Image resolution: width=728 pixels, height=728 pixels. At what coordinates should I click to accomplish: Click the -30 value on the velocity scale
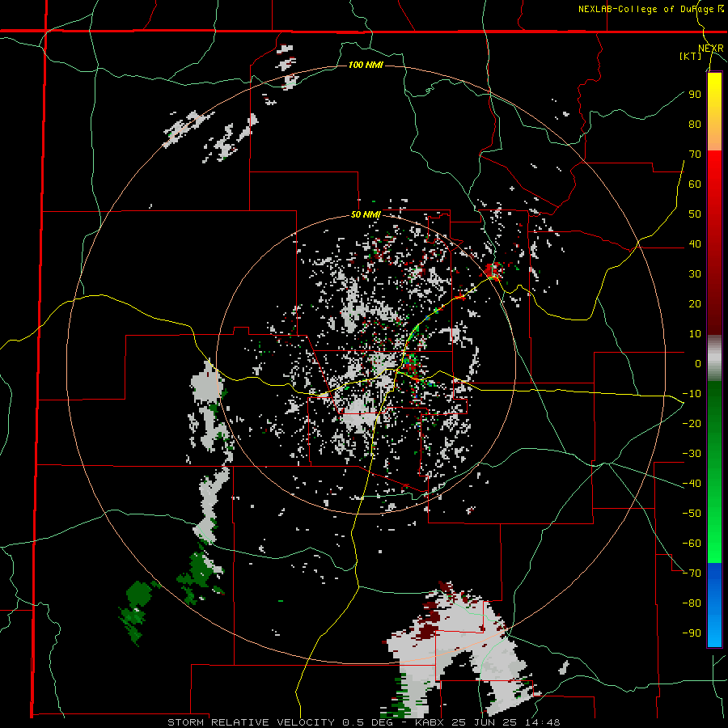[x=692, y=454]
